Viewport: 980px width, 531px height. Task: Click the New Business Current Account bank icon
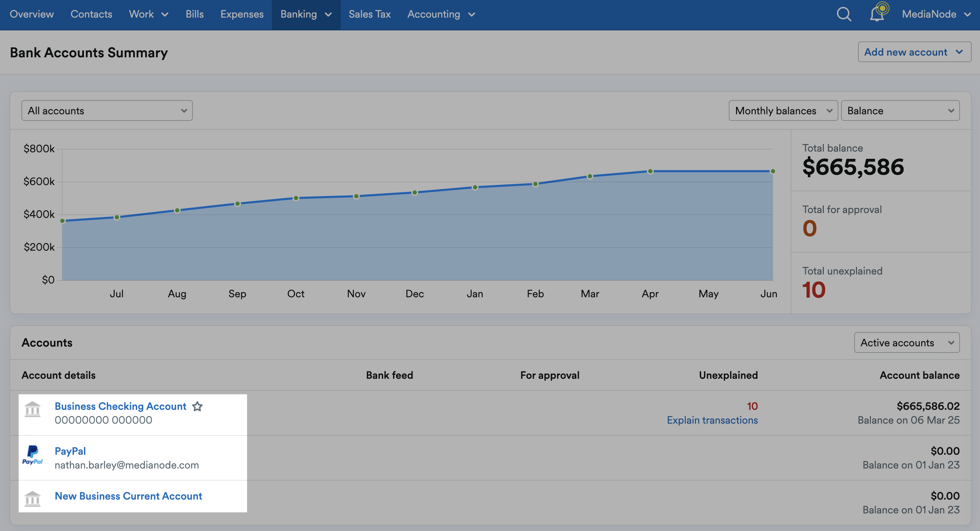(32, 499)
